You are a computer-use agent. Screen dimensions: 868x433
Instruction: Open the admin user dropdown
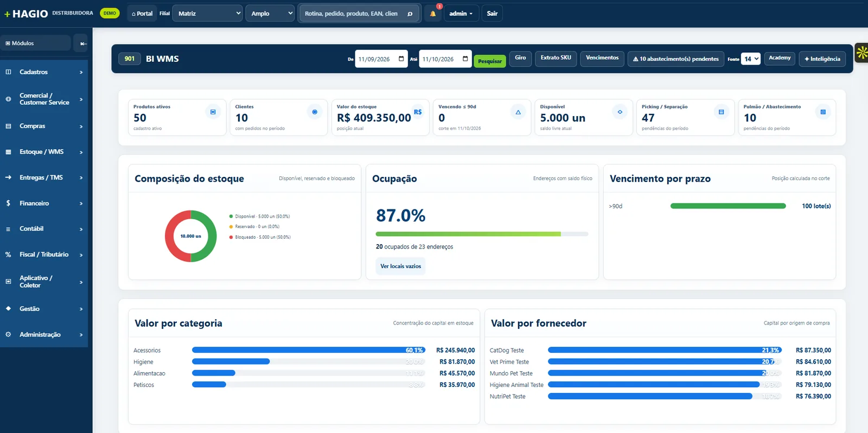pyautogui.click(x=461, y=14)
